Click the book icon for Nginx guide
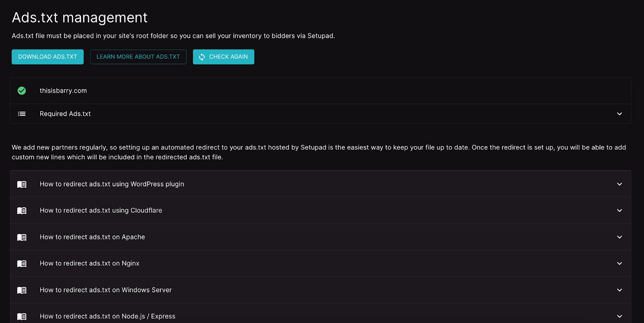This screenshot has height=323, width=644. 22,264
